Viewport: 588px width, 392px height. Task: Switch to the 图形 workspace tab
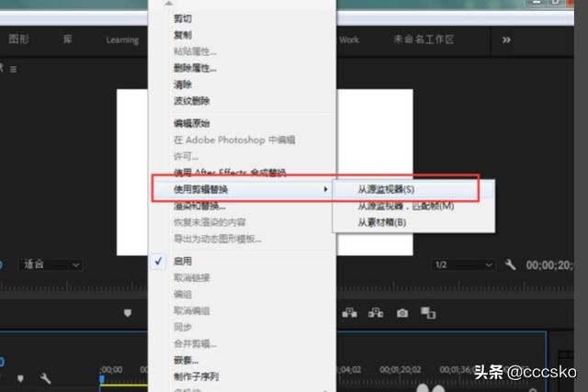pos(18,39)
